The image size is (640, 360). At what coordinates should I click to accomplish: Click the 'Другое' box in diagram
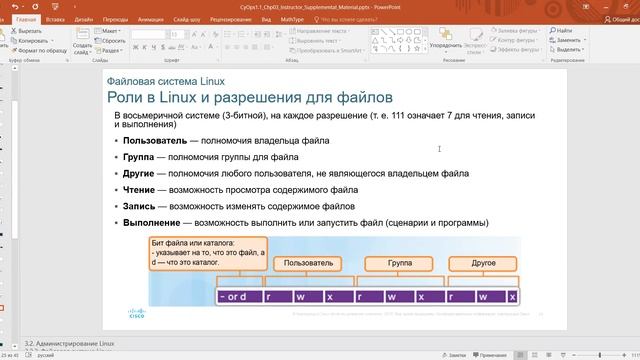[x=483, y=263]
